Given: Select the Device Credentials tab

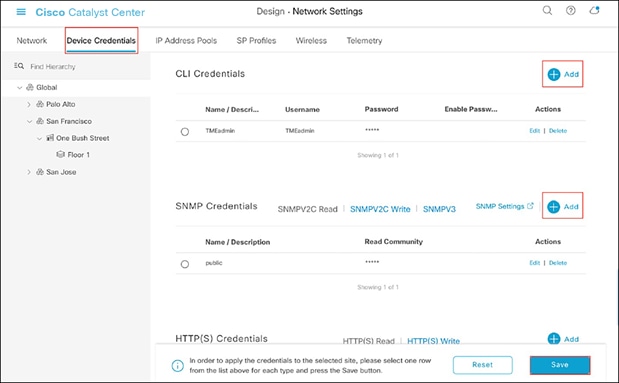Looking at the screenshot, I should coord(101,40).
